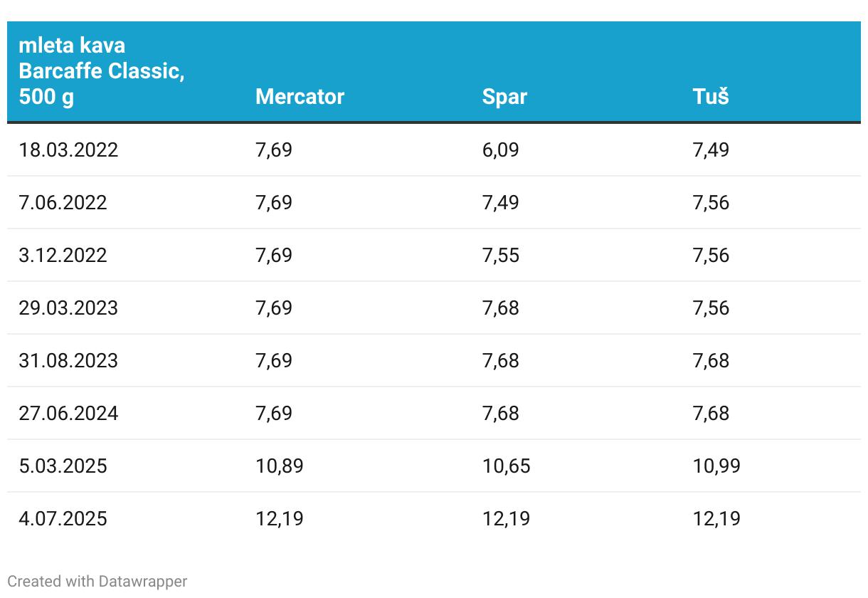Click Spar price 7,49 in 7.06.2022 row
The image size is (868, 598).
pyautogui.click(x=500, y=203)
